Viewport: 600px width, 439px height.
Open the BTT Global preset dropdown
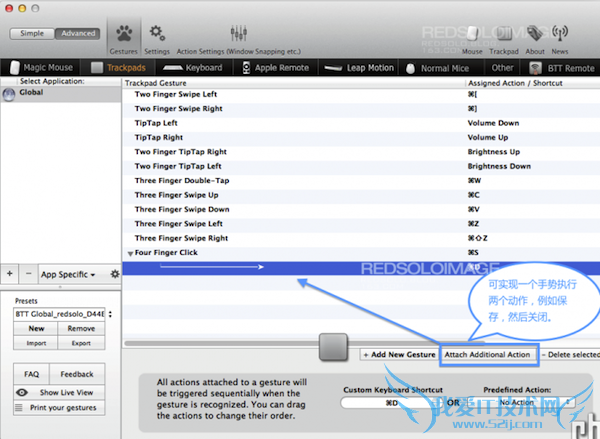pos(63,314)
